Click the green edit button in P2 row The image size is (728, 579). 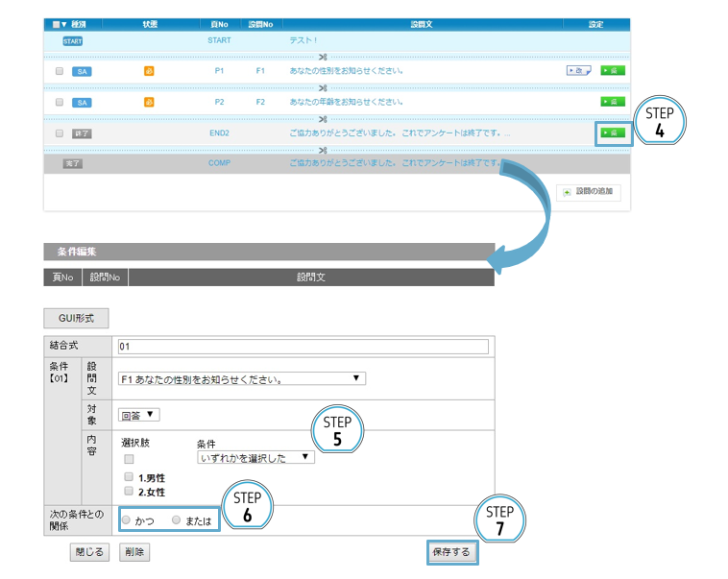click(x=612, y=101)
